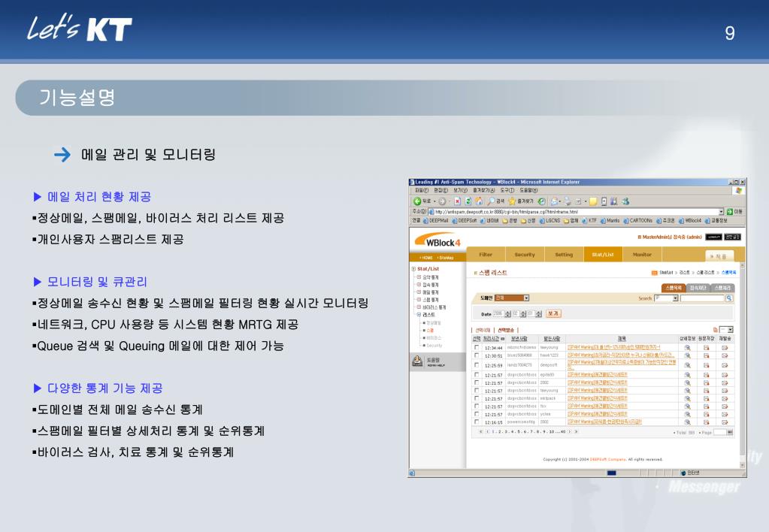Open the address bar URL dropdown arrow

coord(722,212)
